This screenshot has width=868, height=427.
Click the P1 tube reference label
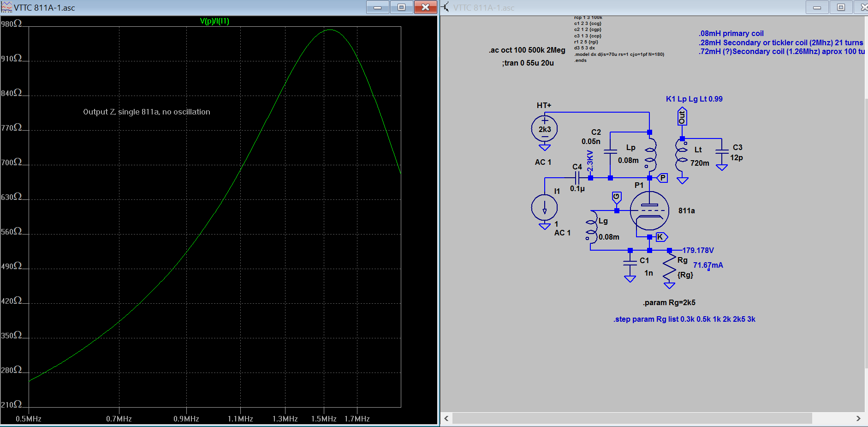[639, 185]
